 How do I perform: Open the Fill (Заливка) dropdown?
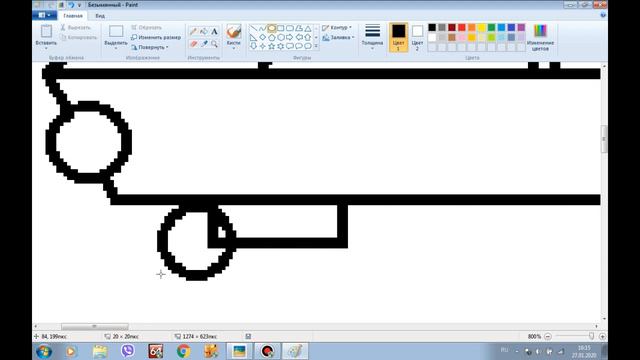[x=338, y=38]
